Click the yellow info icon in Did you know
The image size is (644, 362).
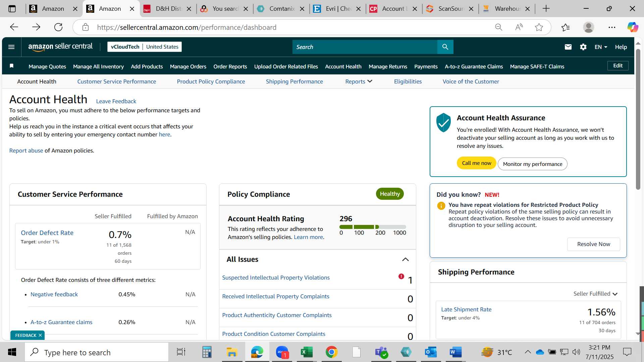coord(441,206)
